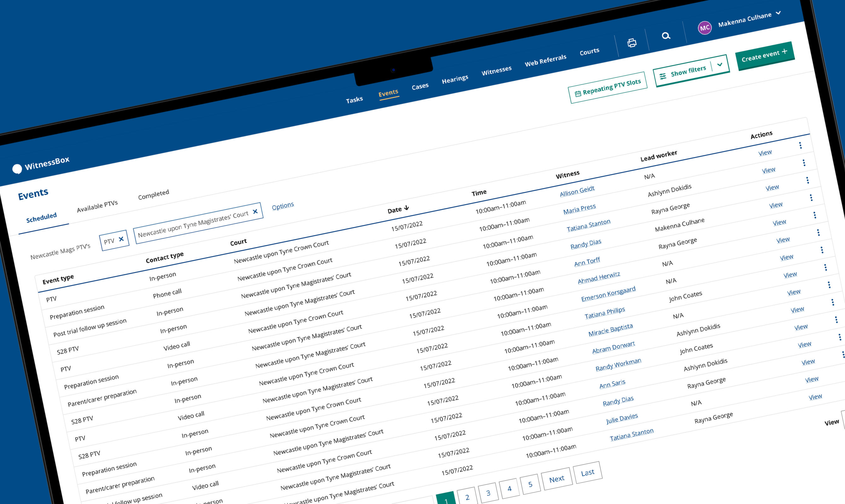Switch to the Completed tab

[153, 195]
